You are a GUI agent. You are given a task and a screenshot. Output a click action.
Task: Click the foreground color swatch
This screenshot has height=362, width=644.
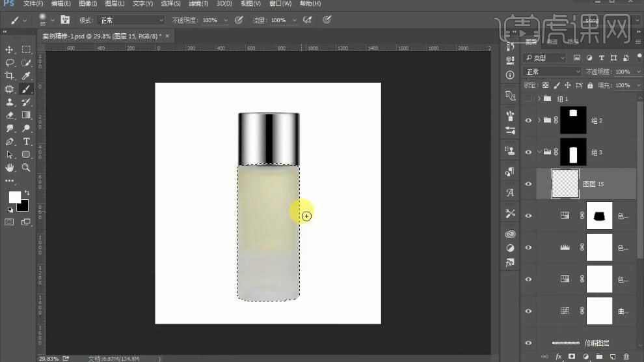click(14, 197)
